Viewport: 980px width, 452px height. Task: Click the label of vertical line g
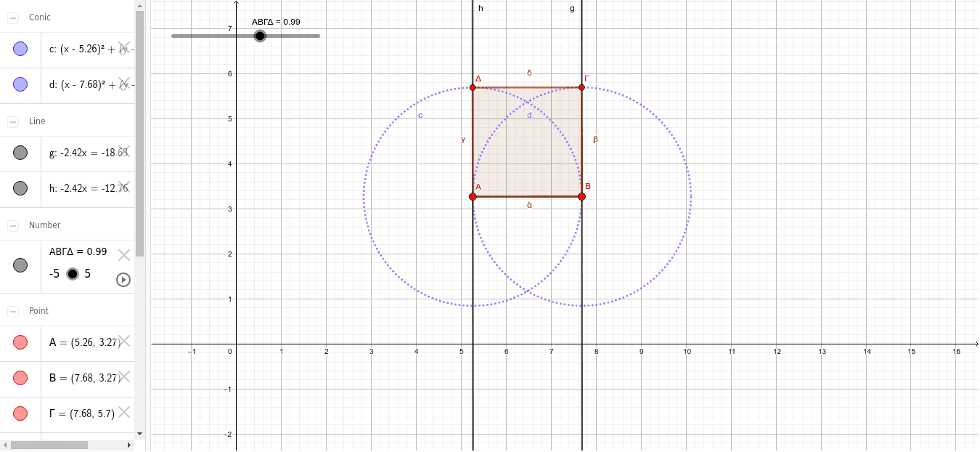pyautogui.click(x=572, y=9)
